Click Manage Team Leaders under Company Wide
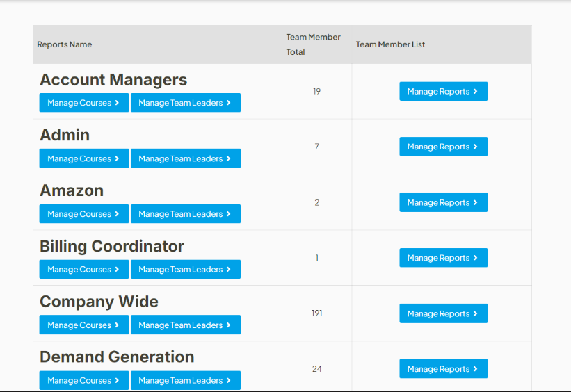Image resolution: width=571 pixels, height=392 pixels. [x=185, y=325]
